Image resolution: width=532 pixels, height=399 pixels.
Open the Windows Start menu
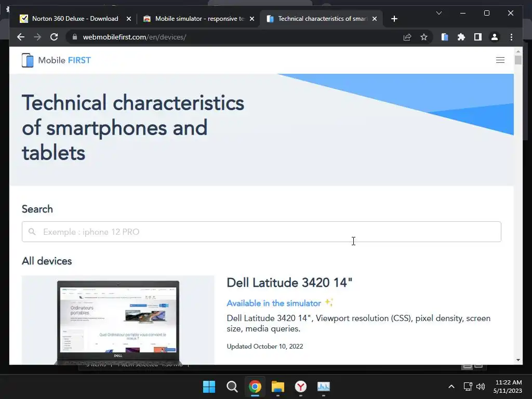point(209,387)
